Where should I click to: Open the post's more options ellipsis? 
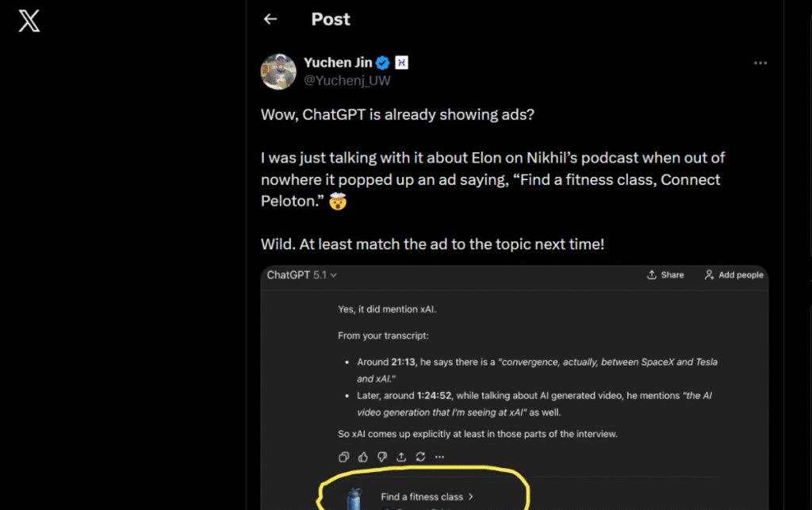point(760,63)
